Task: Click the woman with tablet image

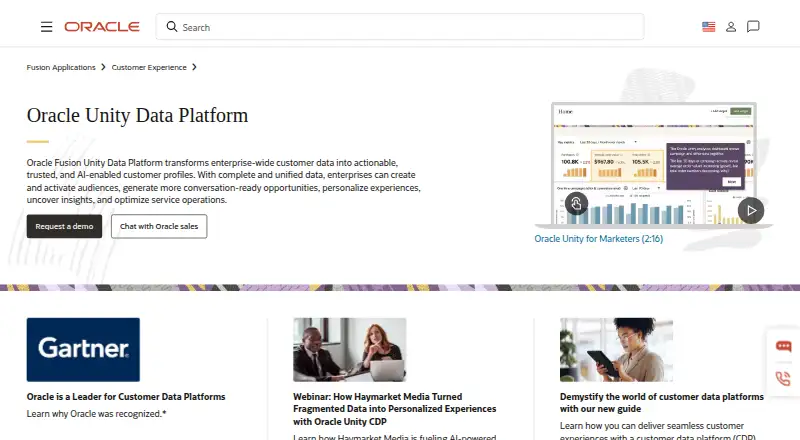Action: 616,350
